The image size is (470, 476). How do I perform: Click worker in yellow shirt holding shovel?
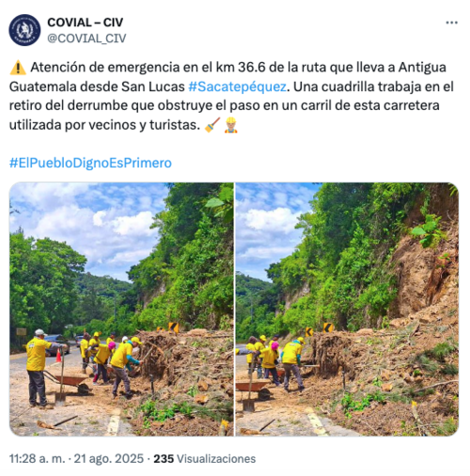38,369
